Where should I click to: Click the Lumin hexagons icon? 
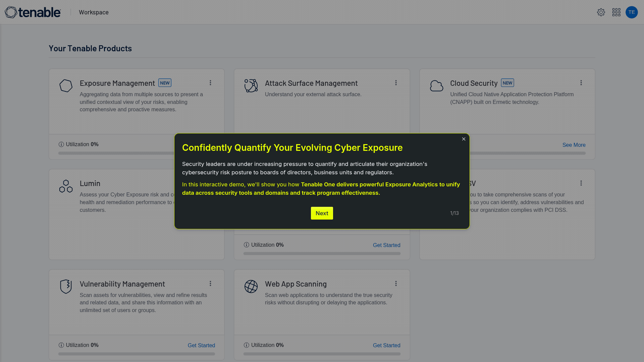pos(66,186)
